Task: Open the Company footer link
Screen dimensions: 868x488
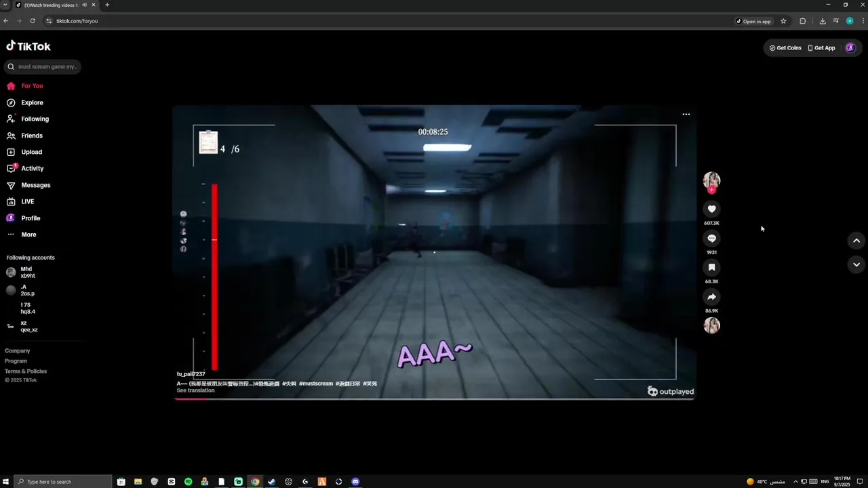Action: (x=18, y=351)
